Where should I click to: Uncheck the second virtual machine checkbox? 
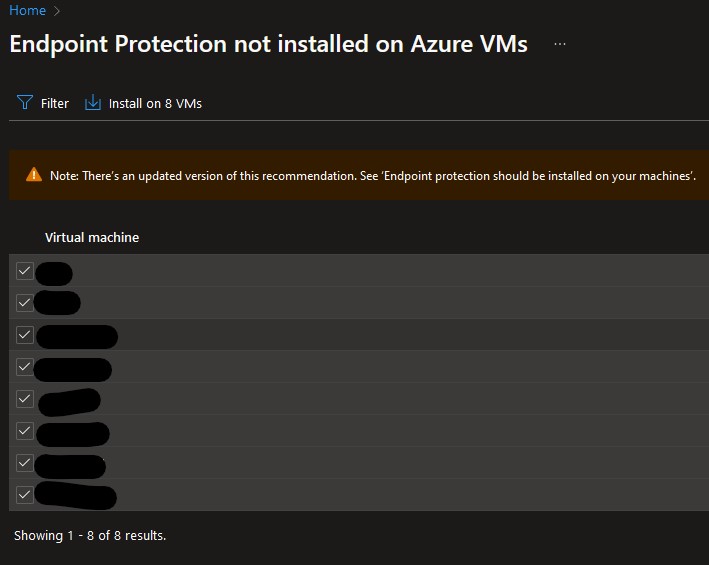tap(25, 303)
